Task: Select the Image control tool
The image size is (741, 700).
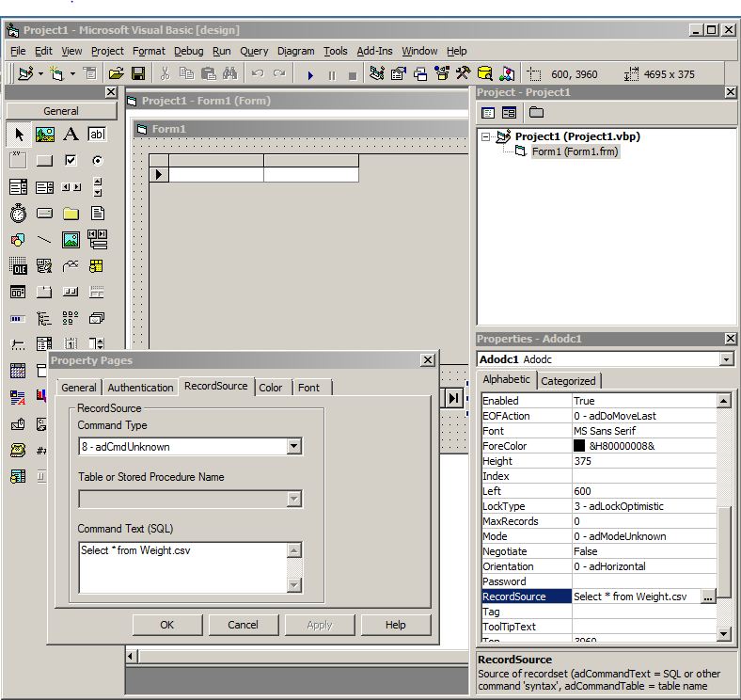Action: point(71,240)
